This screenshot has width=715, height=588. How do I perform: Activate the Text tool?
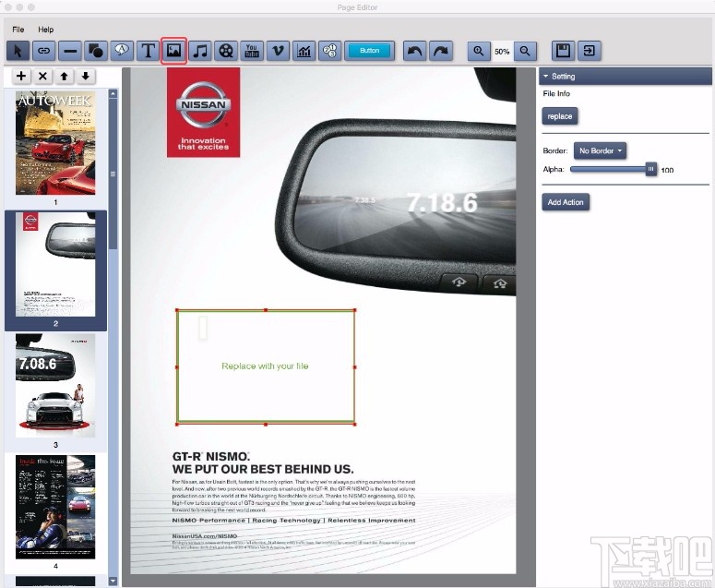pyautogui.click(x=148, y=51)
